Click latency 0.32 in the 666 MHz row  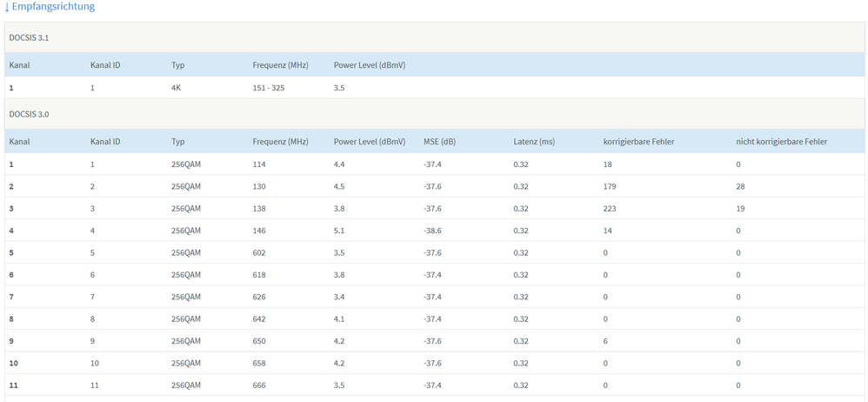click(520, 385)
